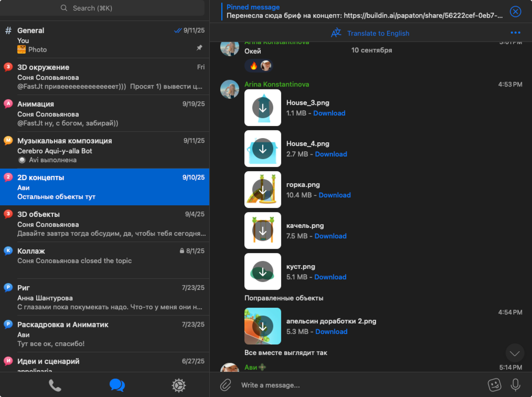
Task: Click Translate to English
Action: pyautogui.click(x=378, y=33)
